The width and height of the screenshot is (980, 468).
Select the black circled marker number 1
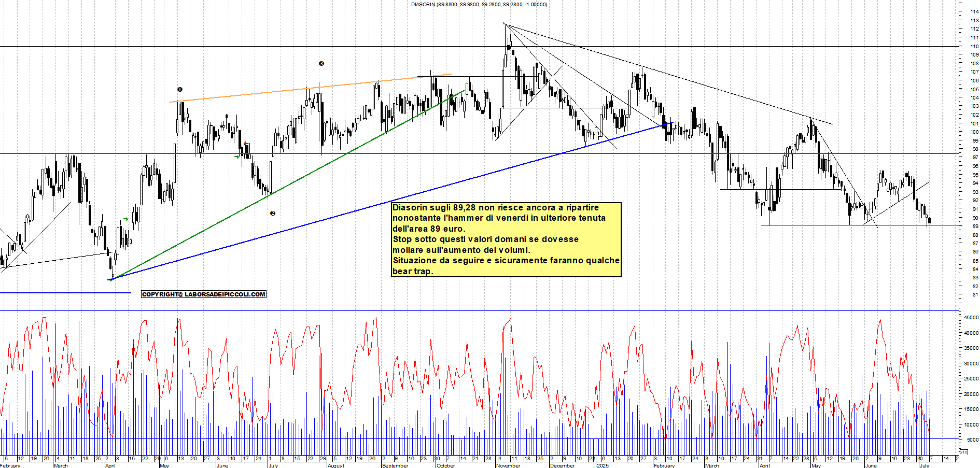coord(180,90)
